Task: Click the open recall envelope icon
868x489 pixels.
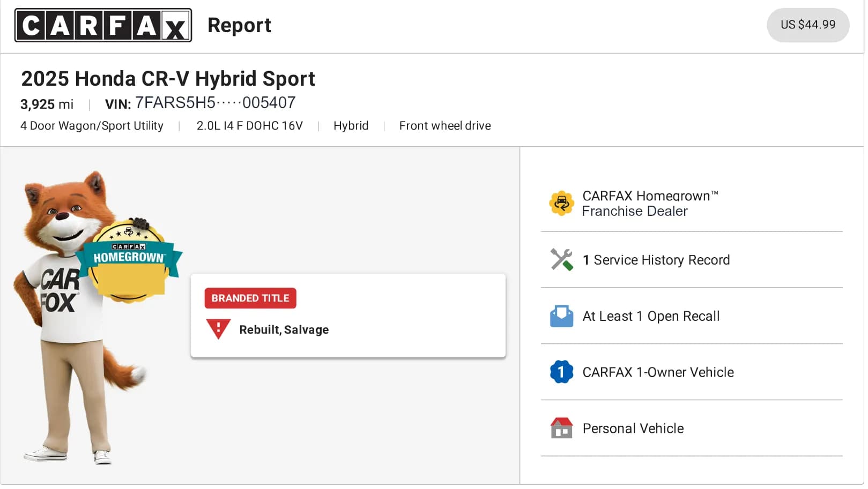Action: pos(561,316)
